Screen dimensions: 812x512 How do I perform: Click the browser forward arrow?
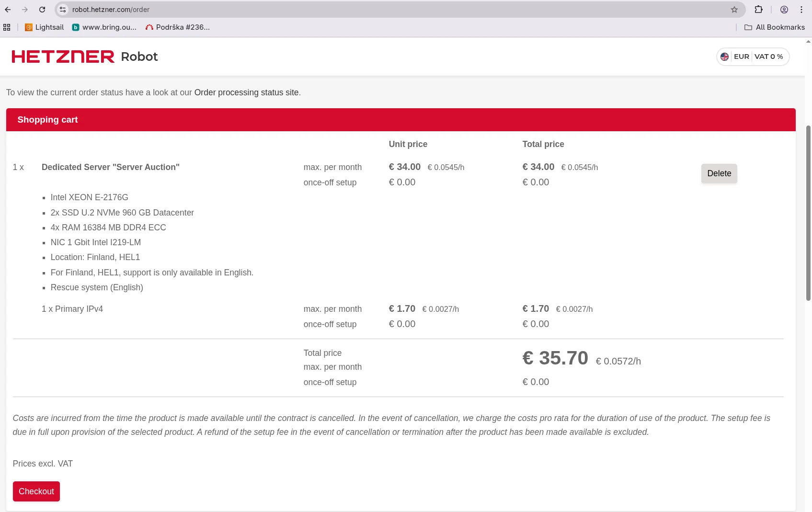tap(25, 10)
